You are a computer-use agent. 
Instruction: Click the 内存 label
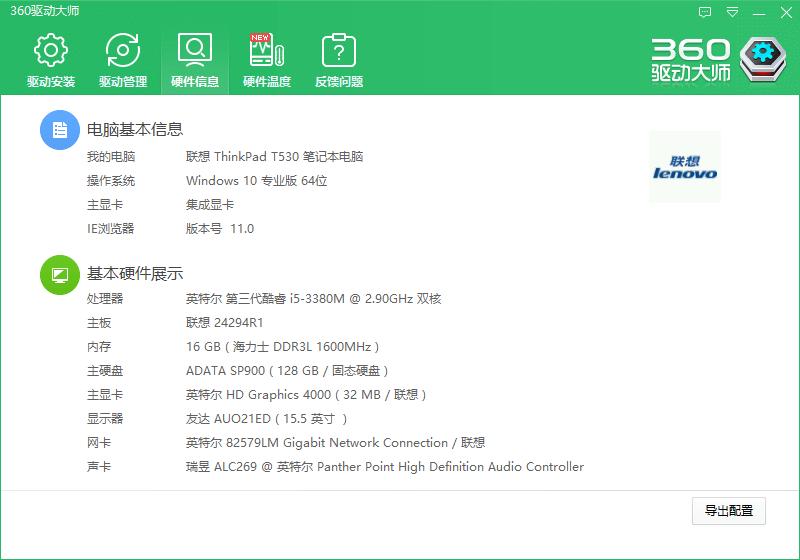tap(98, 347)
